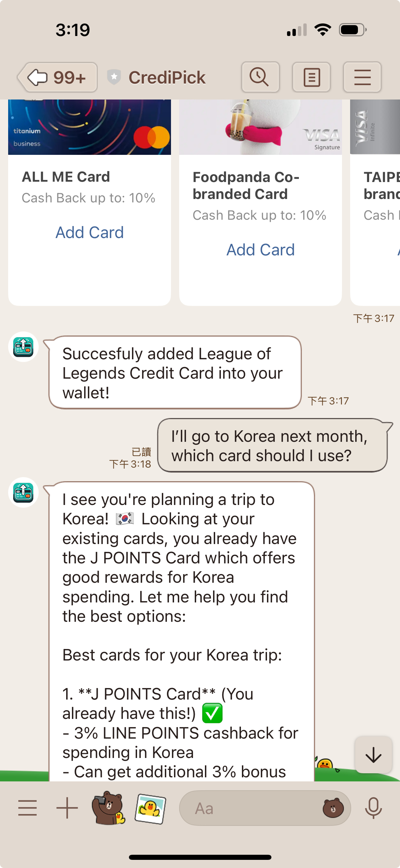Open the hamburger chat menu in header
The image size is (400, 868).
[362, 77]
